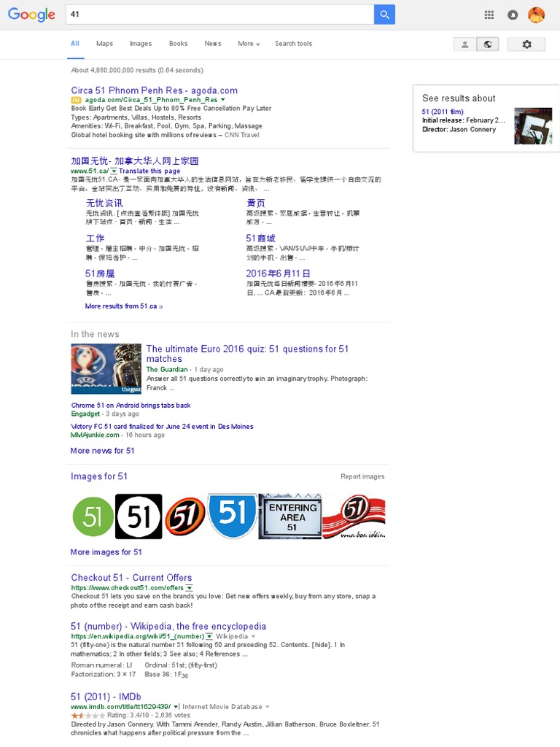
Task: Click the IMDb star rating icons
Action: [x=87, y=715]
